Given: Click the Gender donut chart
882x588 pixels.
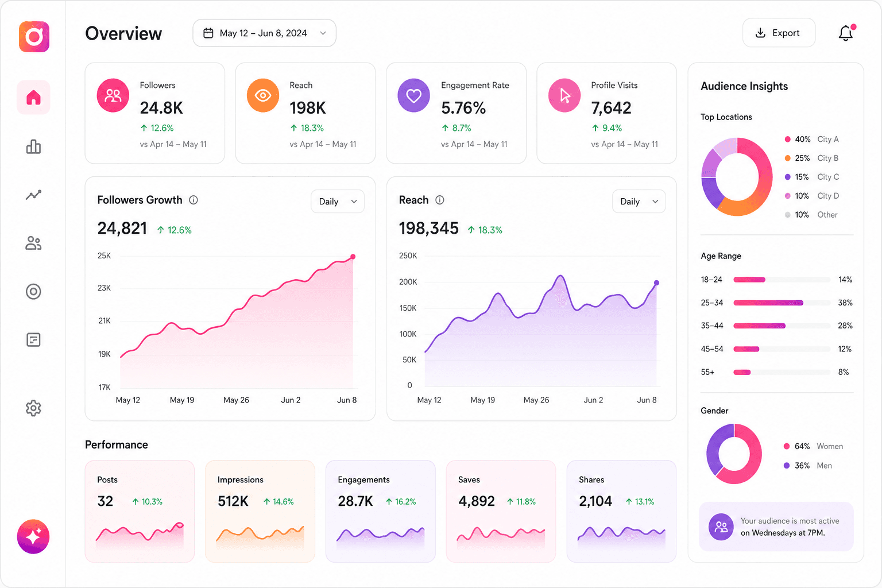Looking at the screenshot, I should (734, 454).
